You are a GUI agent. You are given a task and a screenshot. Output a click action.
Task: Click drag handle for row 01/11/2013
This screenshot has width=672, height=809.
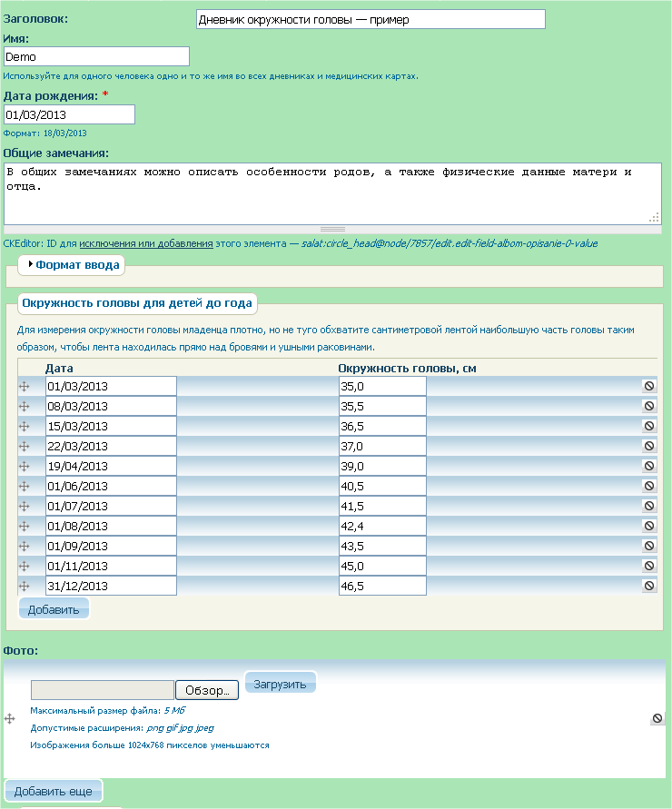coord(24,566)
